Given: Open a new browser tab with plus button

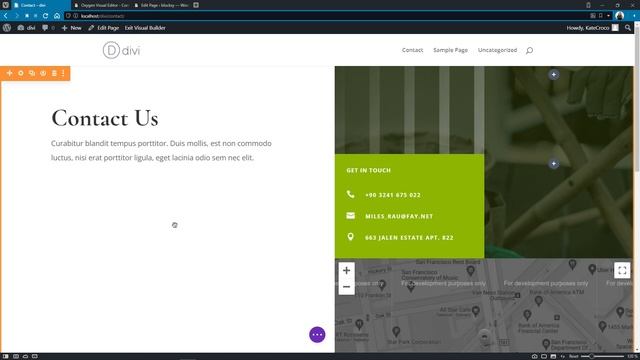Looking at the screenshot, I should (x=196, y=5).
